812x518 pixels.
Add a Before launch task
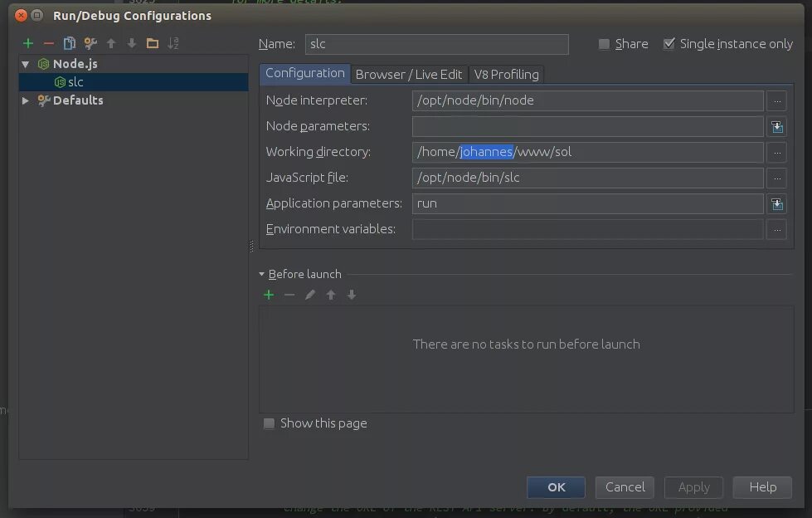coord(269,295)
